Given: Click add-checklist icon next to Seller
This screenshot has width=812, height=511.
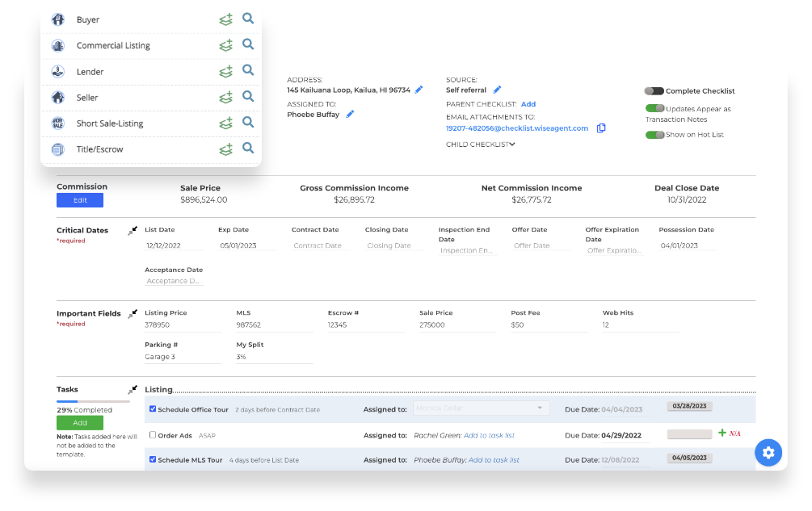Looking at the screenshot, I should pyautogui.click(x=226, y=98).
